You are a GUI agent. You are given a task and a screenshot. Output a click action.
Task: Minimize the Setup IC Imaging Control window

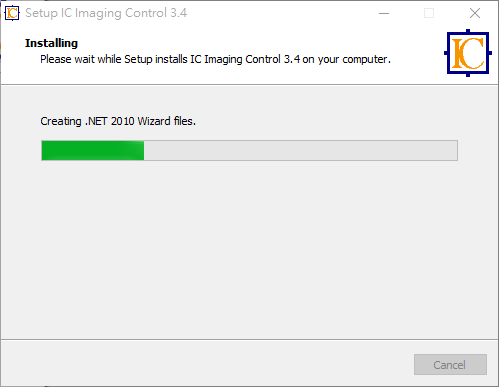[x=384, y=13]
